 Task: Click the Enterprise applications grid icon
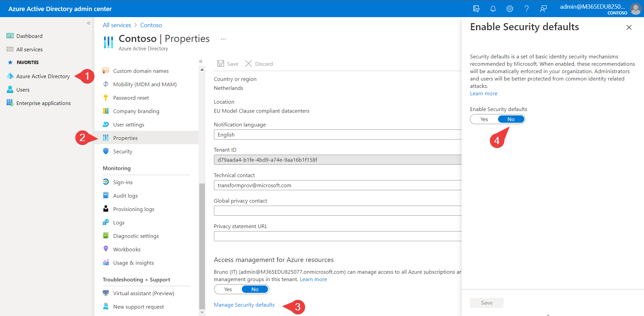pyautogui.click(x=10, y=103)
